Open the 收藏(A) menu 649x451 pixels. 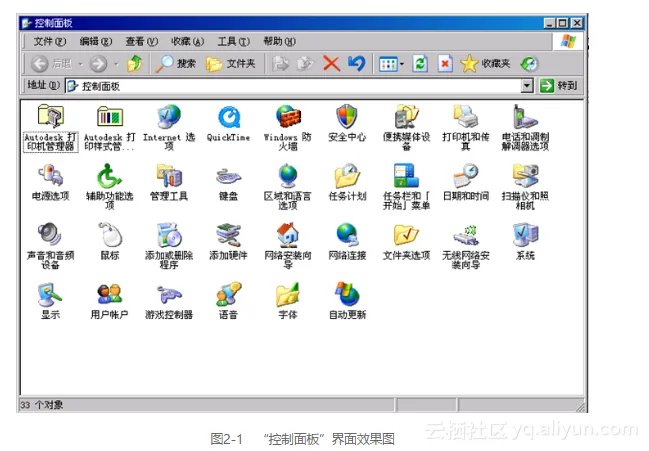(x=187, y=41)
